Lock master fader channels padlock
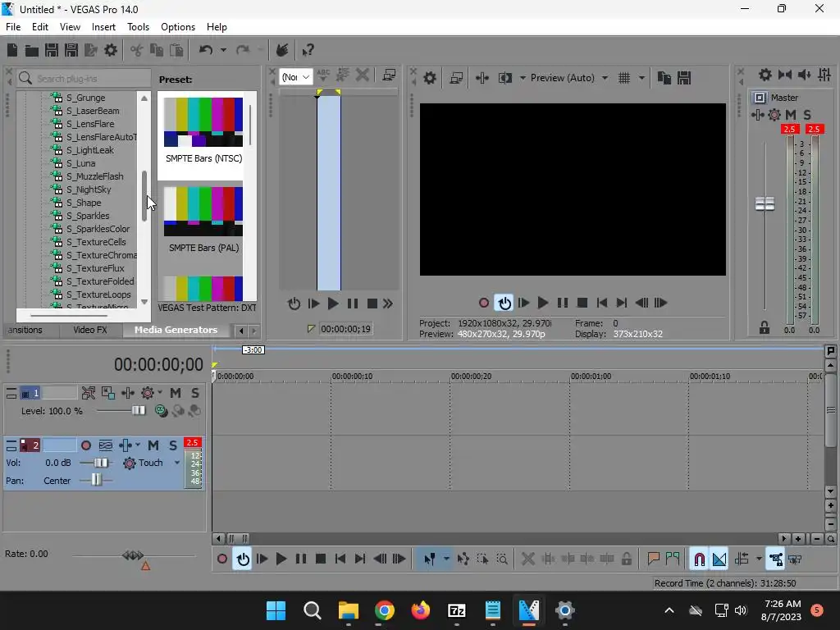 (765, 327)
